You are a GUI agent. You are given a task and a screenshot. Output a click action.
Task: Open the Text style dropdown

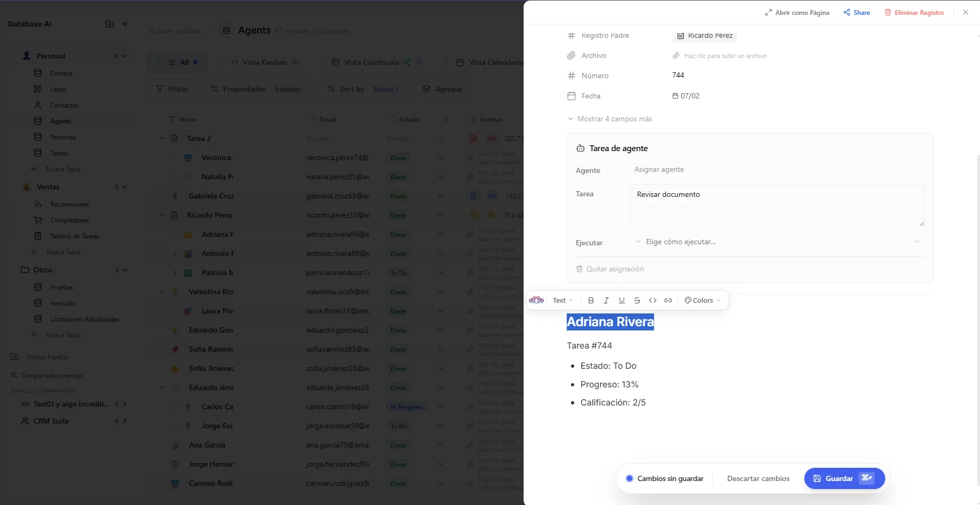562,301
